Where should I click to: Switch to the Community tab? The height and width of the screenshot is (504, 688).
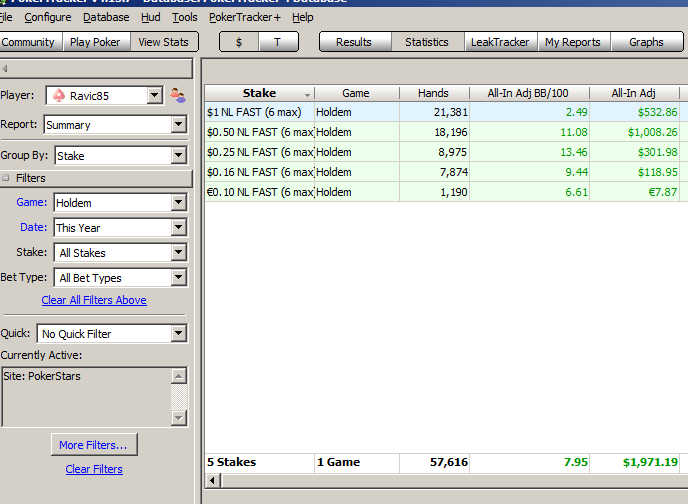click(x=29, y=42)
